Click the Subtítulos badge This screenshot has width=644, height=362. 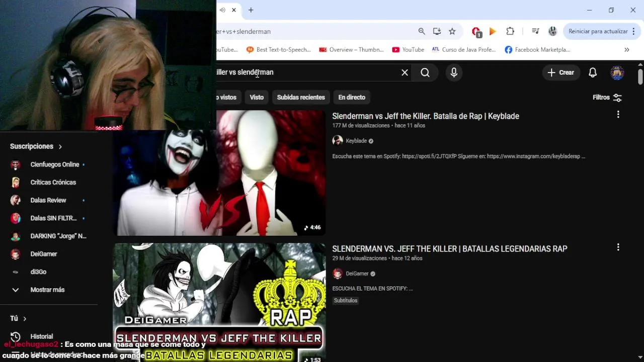click(x=346, y=301)
